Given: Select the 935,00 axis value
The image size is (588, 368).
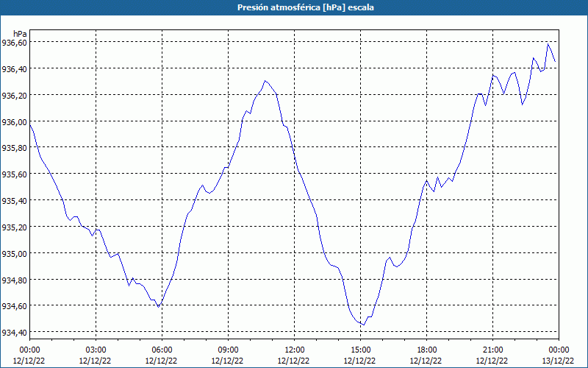Looking at the screenshot, I should coord(14,253).
